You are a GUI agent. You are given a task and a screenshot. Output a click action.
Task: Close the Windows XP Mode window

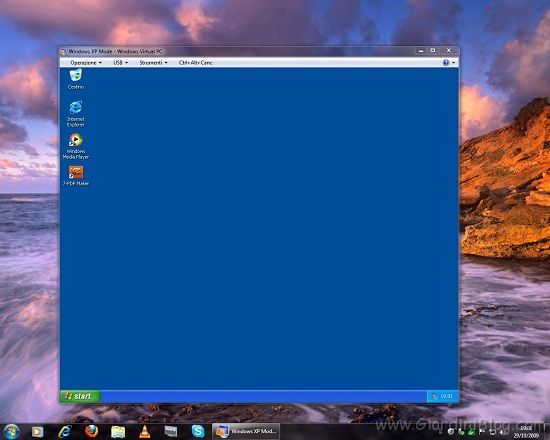(x=449, y=51)
